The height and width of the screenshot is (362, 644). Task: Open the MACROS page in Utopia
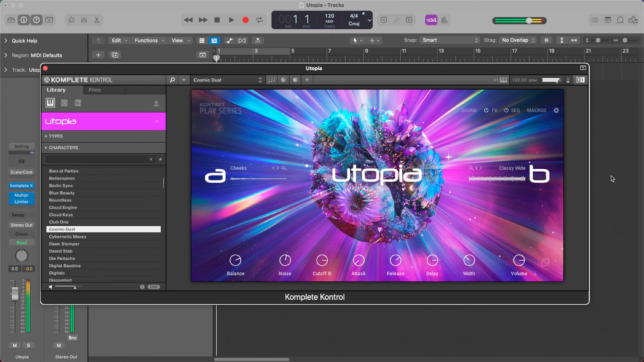point(537,111)
